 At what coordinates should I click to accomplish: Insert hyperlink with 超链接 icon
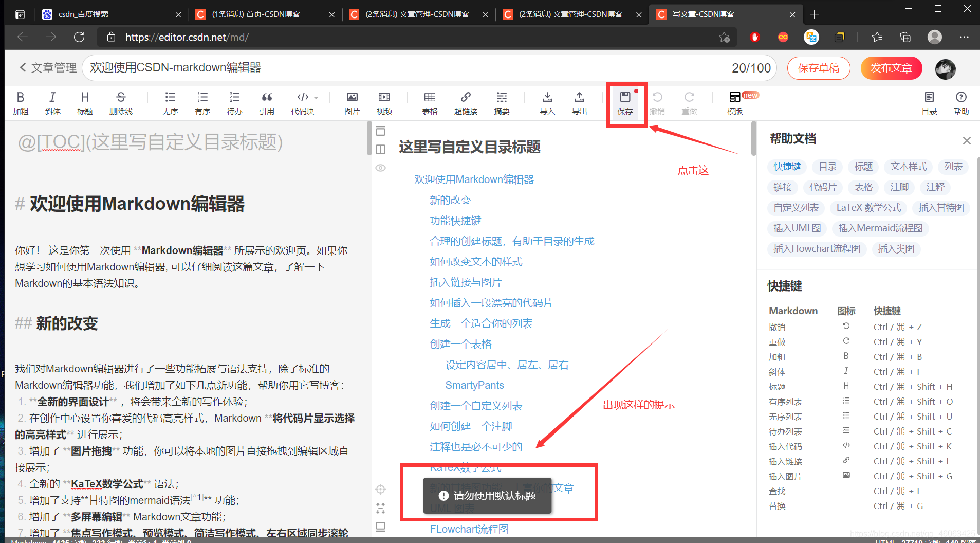click(466, 103)
